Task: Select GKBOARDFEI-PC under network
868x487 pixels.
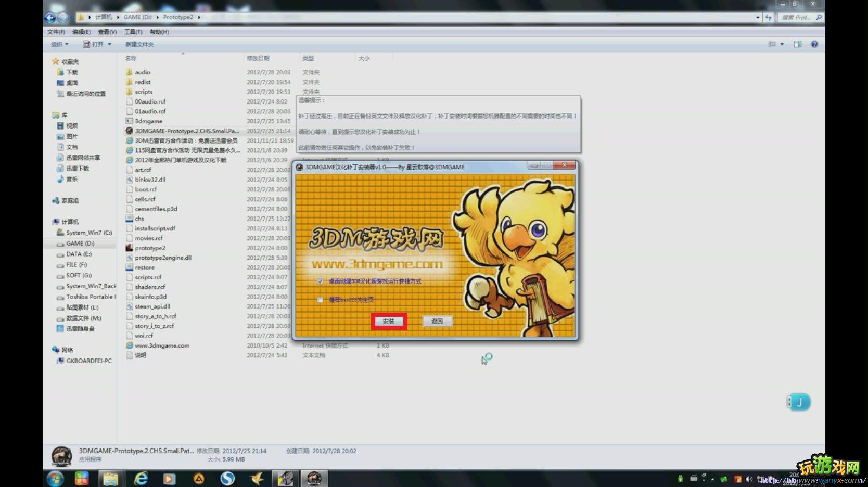Action: point(88,361)
